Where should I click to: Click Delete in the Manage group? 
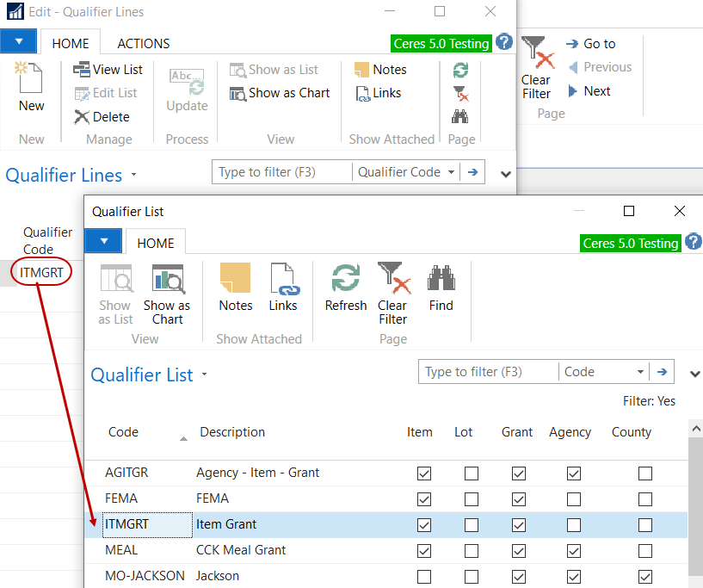(102, 117)
